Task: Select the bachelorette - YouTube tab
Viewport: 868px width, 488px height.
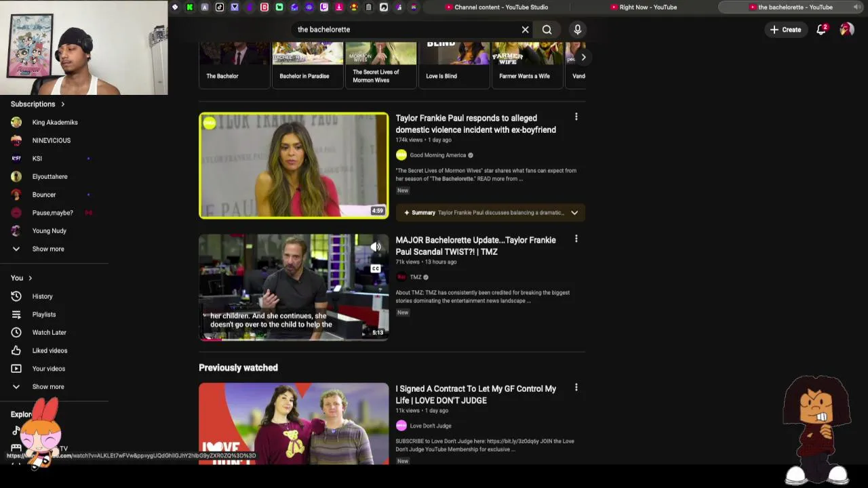Action: (790, 7)
